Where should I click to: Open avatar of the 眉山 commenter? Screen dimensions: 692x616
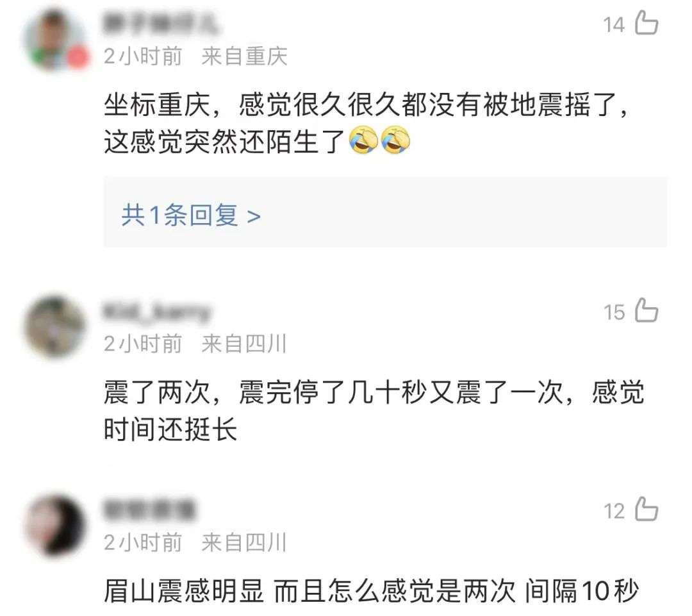[54, 526]
